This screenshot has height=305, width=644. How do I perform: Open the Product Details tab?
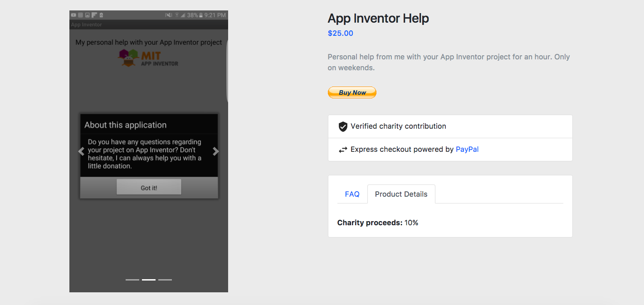click(401, 194)
